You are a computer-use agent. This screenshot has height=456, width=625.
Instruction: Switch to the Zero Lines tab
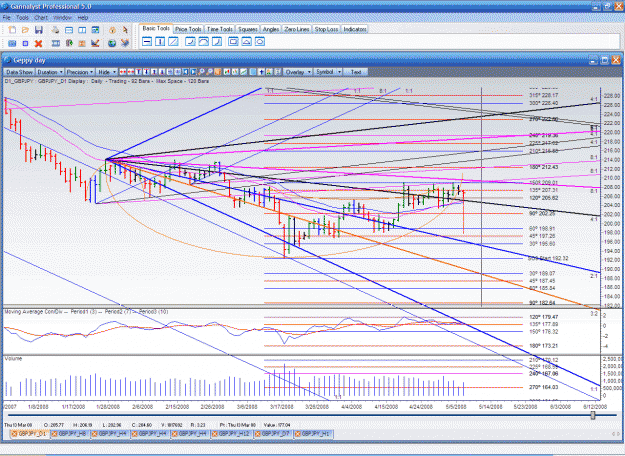tap(297, 29)
